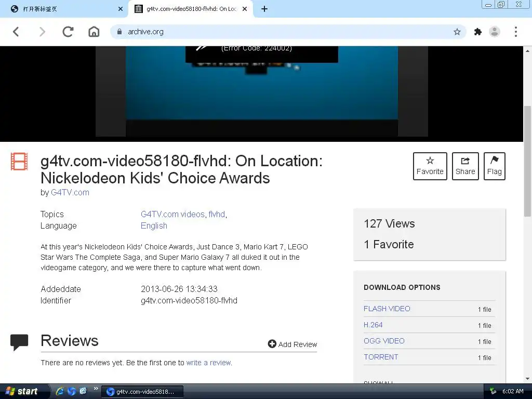The height and width of the screenshot is (399, 532).
Task: Click the archive.org address bar
Action: click(288, 32)
